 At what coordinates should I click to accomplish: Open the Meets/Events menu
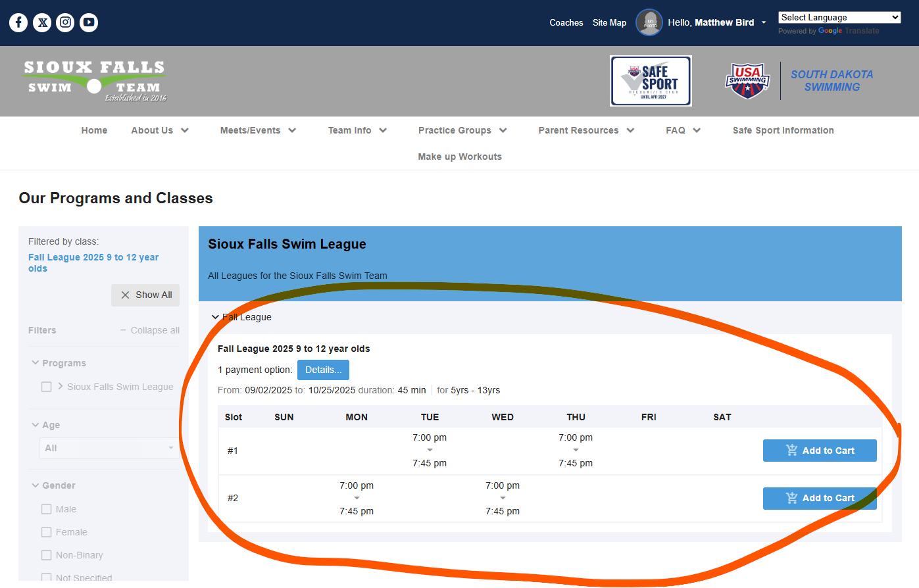click(x=258, y=130)
